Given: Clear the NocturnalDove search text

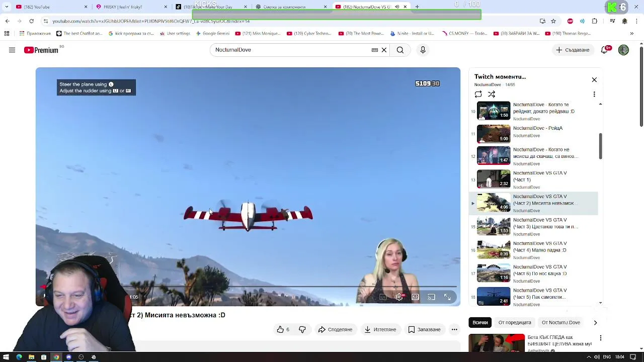Looking at the screenshot, I should pos(384,50).
